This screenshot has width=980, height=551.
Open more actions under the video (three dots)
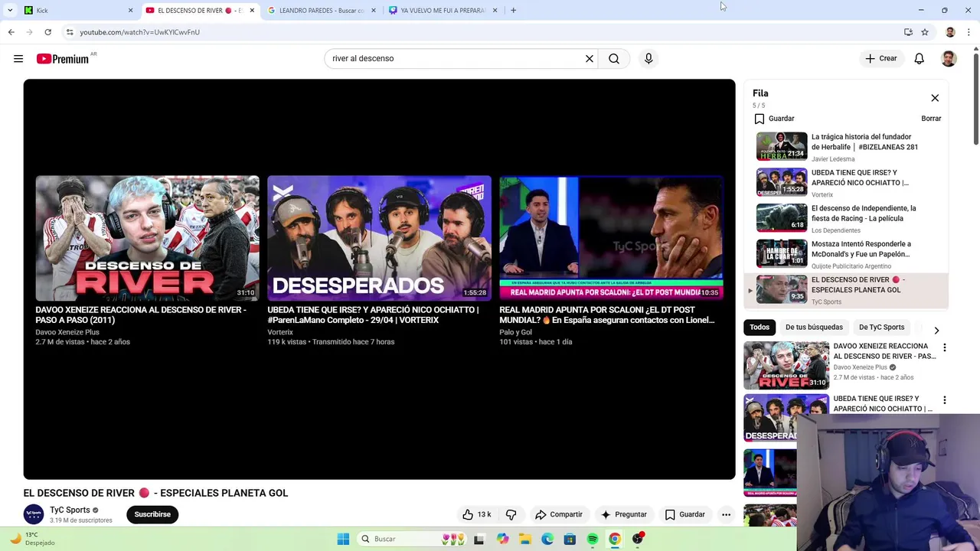726,514
